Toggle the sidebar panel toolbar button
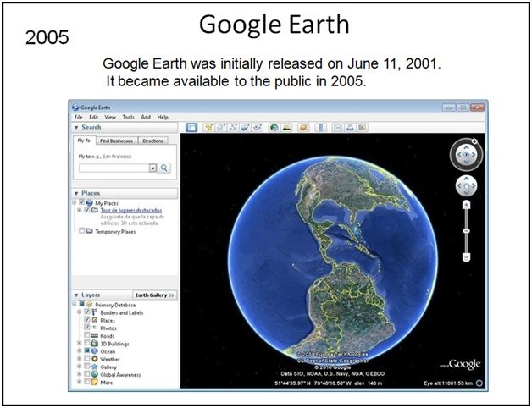 (191, 128)
